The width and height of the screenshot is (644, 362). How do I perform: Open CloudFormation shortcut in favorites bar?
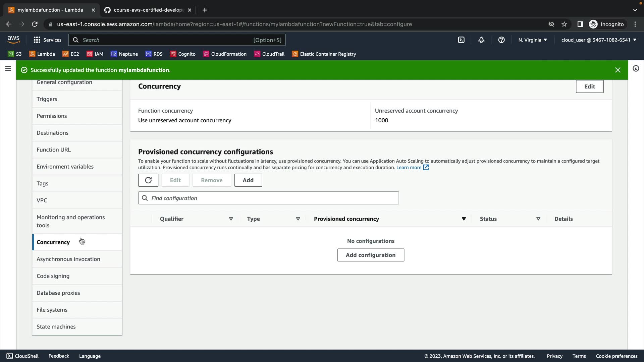click(x=225, y=54)
